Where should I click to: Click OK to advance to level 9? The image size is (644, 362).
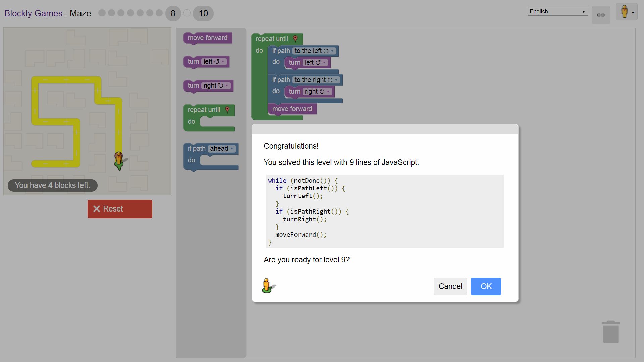point(486,286)
